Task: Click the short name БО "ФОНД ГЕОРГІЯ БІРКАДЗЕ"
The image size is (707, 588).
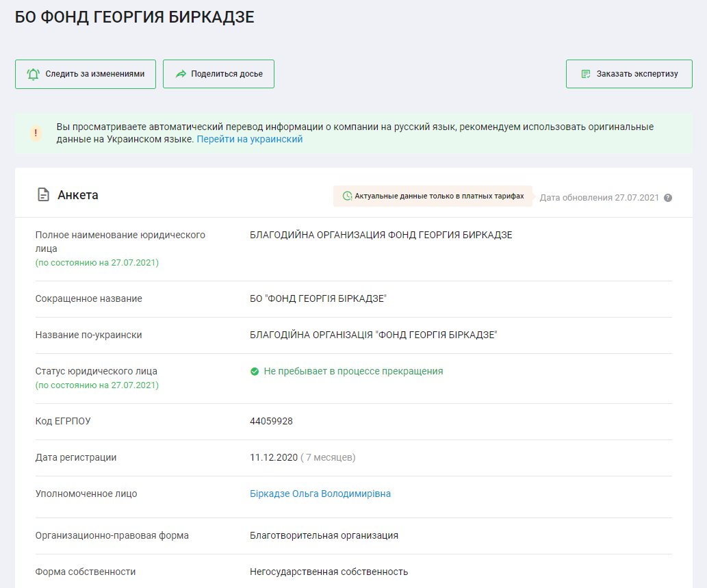Action: click(319, 298)
